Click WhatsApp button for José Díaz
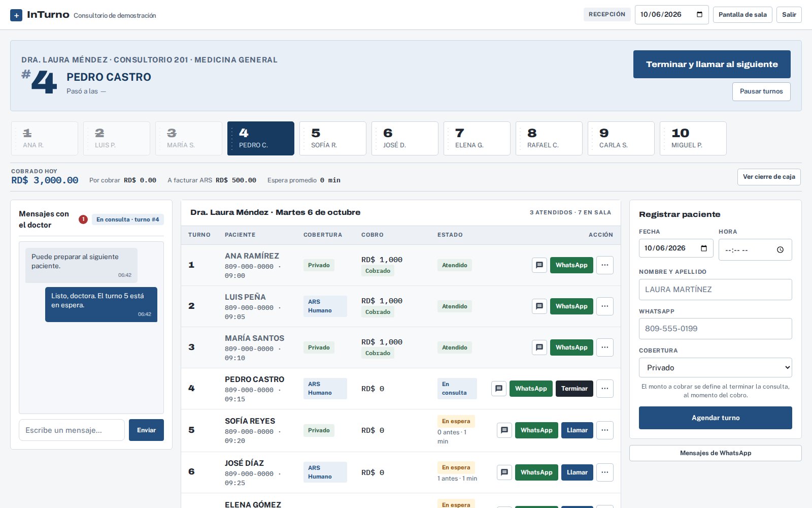 (x=536, y=472)
